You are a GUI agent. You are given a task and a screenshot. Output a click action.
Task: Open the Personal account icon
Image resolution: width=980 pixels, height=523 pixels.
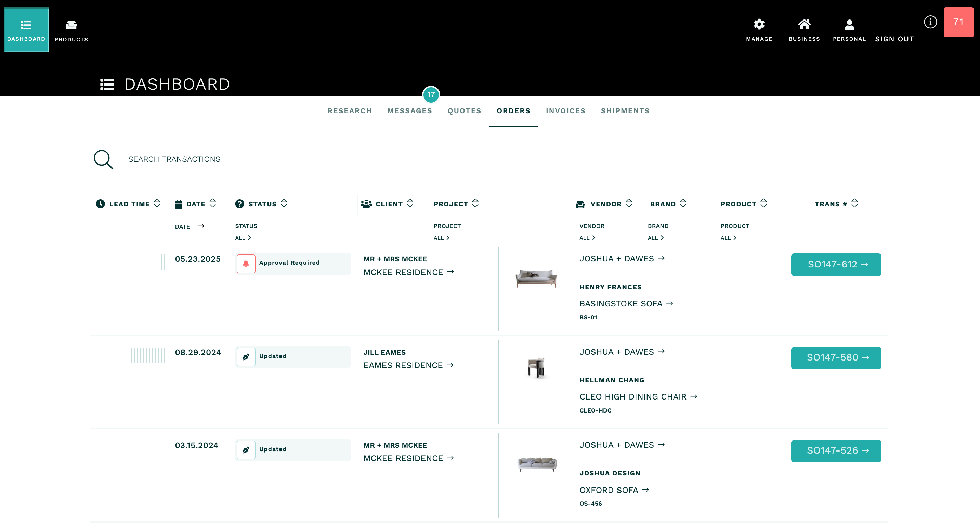pyautogui.click(x=849, y=25)
